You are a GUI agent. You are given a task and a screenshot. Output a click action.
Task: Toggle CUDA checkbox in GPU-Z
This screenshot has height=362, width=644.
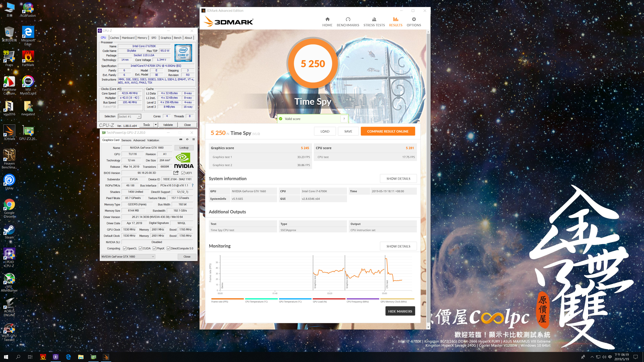pos(141,248)
